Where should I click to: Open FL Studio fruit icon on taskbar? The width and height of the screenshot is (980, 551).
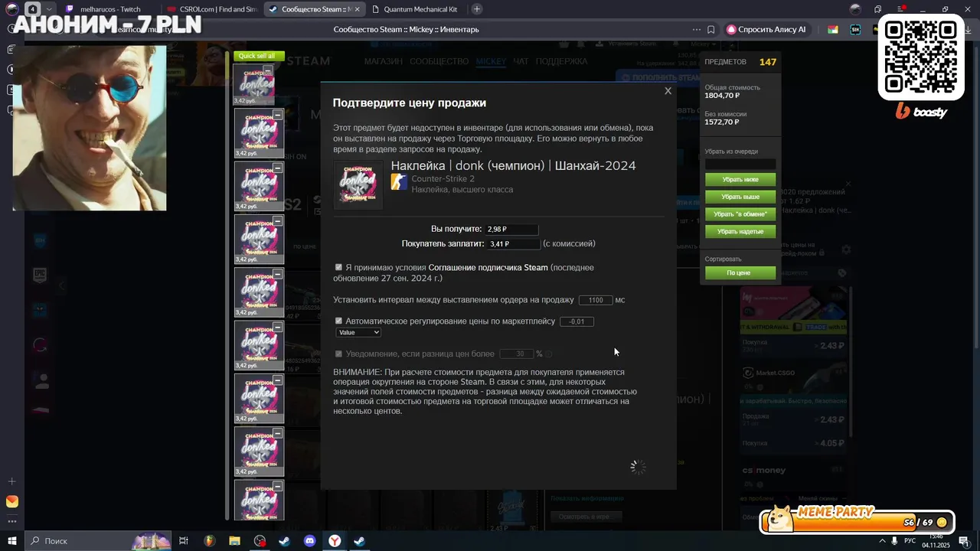[x=209, y=541]
